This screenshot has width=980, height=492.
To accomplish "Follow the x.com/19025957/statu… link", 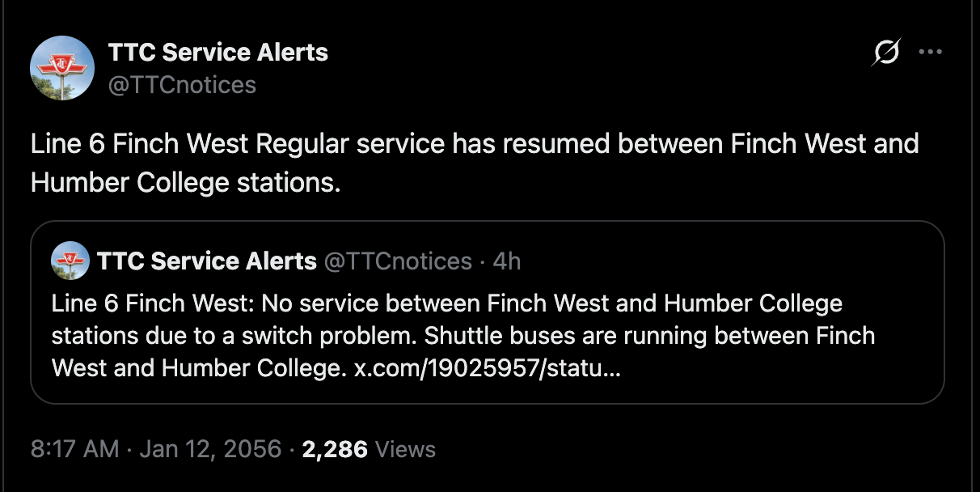I will coord(488,368).
